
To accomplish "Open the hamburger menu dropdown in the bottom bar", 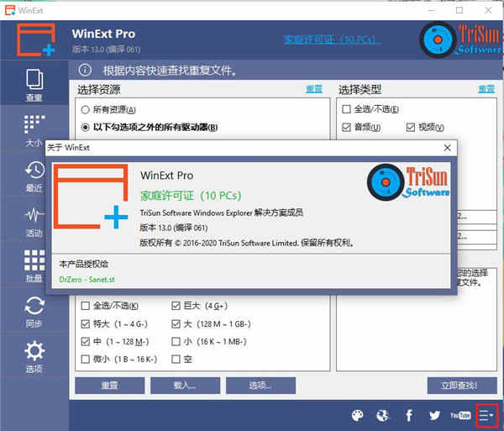I will 486,416.
